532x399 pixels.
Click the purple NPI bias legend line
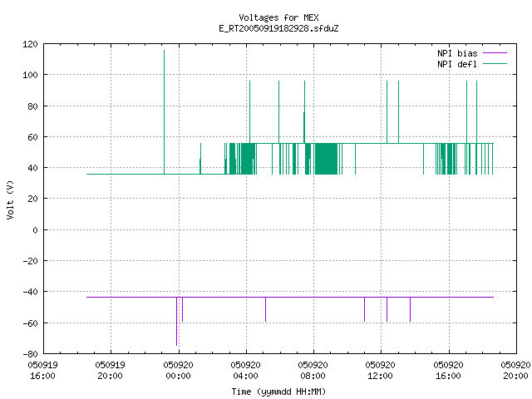point(495,53)
